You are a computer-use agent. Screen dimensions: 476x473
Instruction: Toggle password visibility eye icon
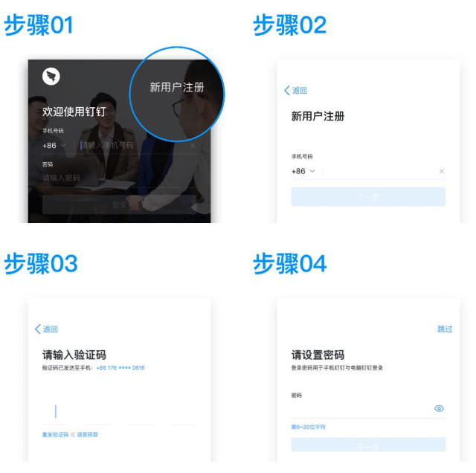pos(439,408)
